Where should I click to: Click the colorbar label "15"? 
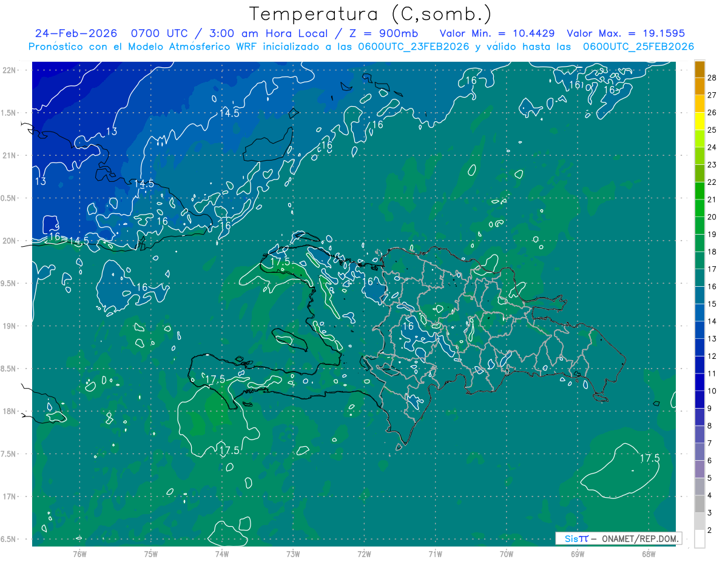click(x=712, y=304)
